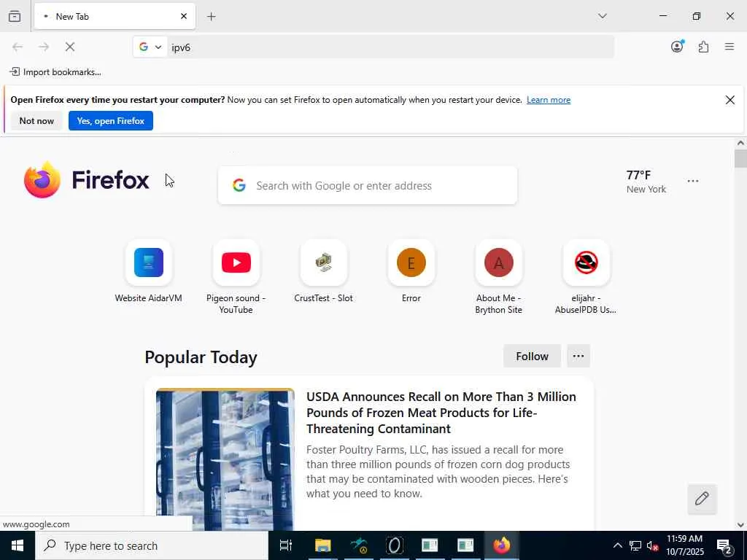Click the page scrollbar up arrow
The image size is (747, 560).
[x=740, y=143]
